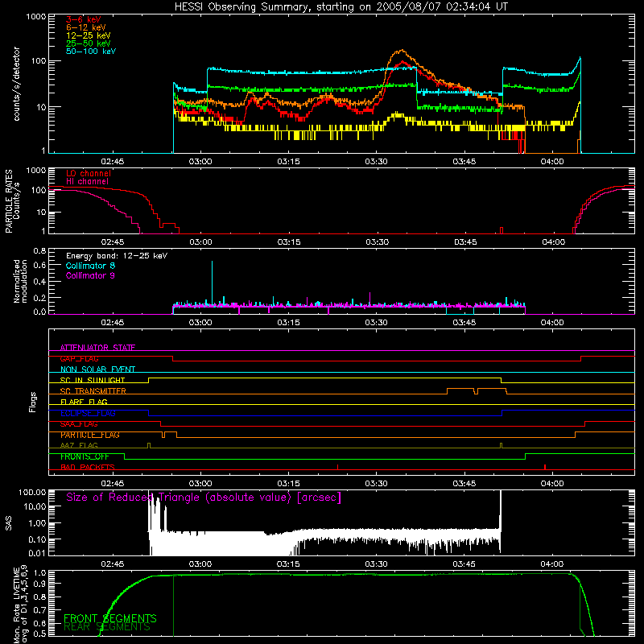Viewport: 644px width, 644px height.
Task: Select the red 3-6 keV legend entry
Action: pos(84,19)
